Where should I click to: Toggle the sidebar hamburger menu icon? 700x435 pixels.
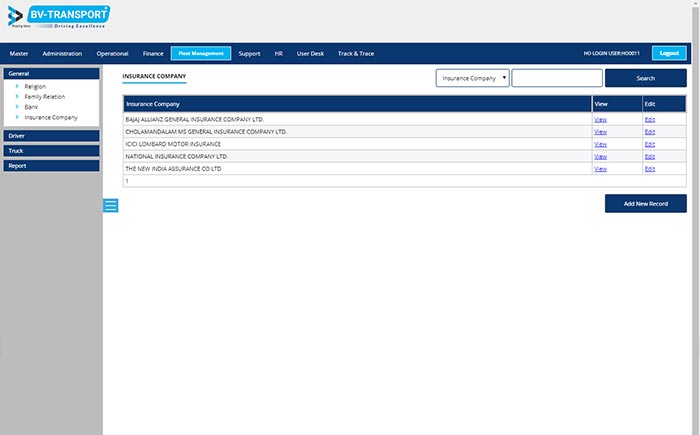click(111, 205)
